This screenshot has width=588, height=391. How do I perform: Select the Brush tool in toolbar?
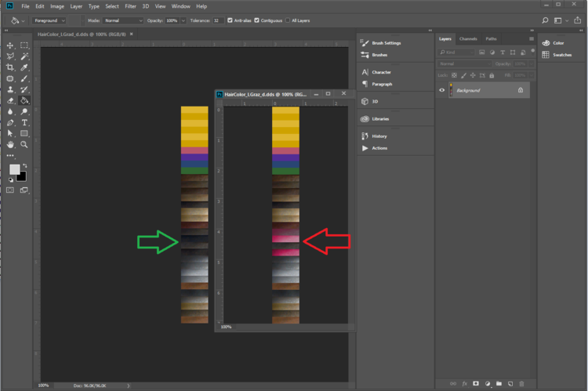pyautogui.click(x=24, y=78)
